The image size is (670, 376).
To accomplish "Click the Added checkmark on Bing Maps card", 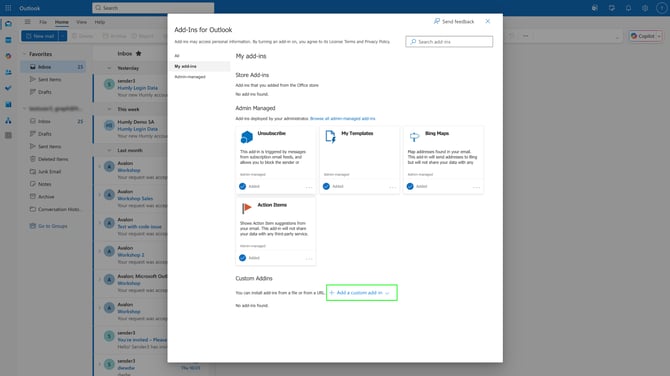I will pos(410,186).
